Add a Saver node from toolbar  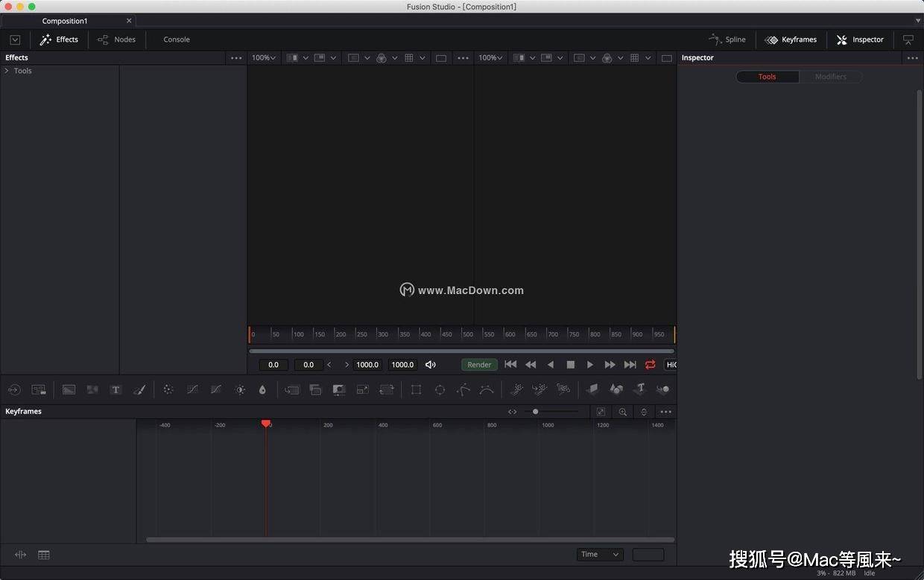click(x=39, y=389)
